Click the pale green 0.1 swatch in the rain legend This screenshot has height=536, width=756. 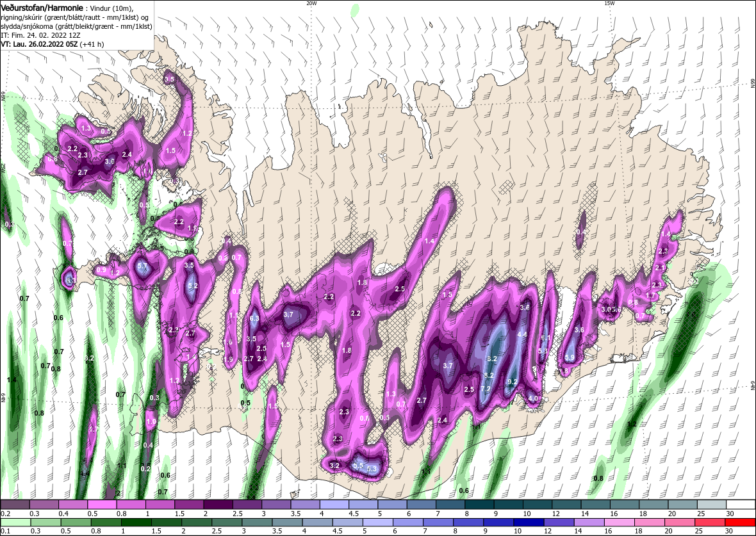point(15,523)
